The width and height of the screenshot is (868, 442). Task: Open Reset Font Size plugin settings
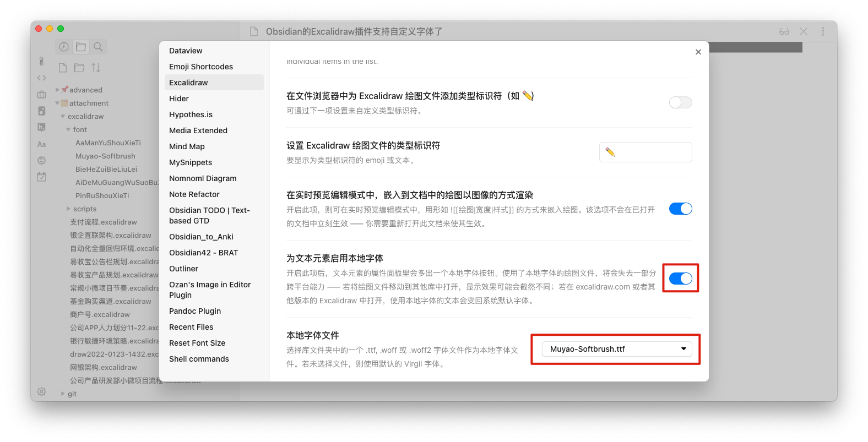[214, 343]
